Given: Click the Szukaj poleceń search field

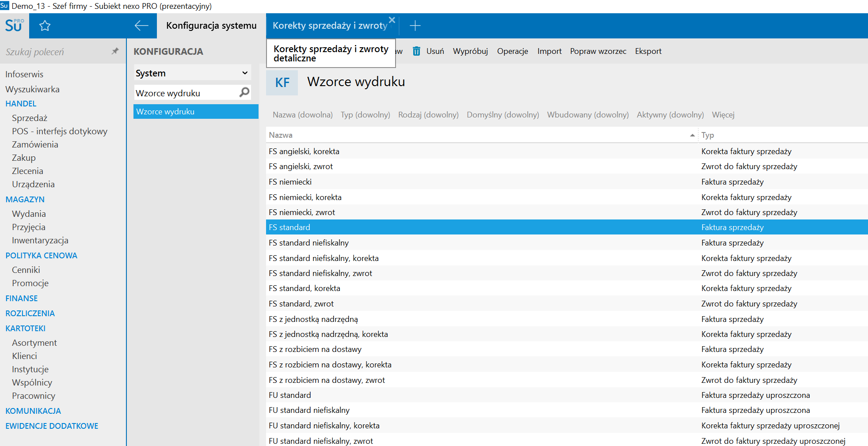Looking at the screenshot, I should tap(55, 52).
